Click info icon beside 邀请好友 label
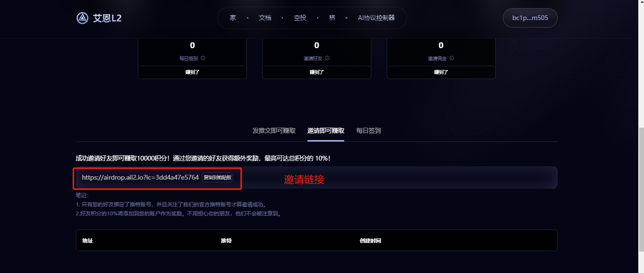Screen dimensions: 644x273 pyautogui.click(x=327, y=58)
